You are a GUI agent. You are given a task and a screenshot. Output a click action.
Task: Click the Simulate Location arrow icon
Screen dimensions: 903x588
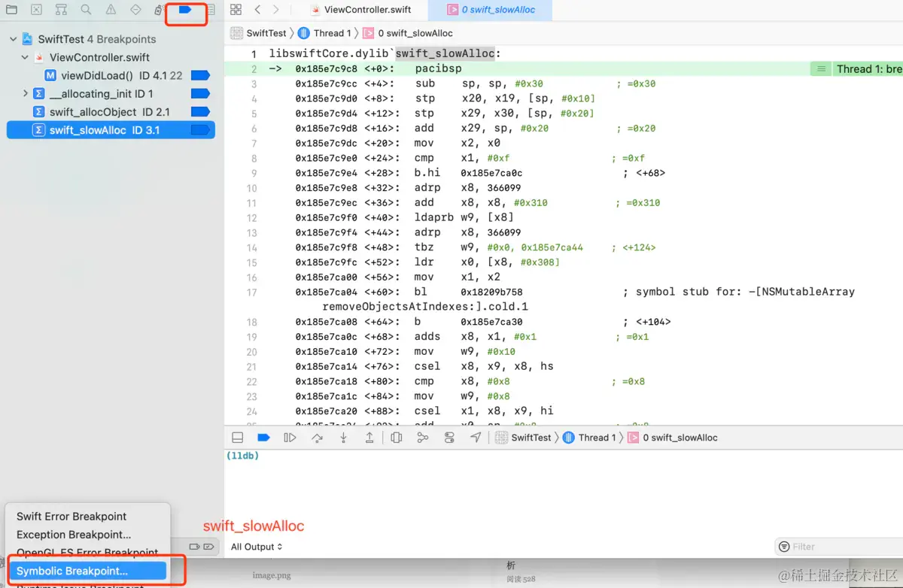point(476,438)
